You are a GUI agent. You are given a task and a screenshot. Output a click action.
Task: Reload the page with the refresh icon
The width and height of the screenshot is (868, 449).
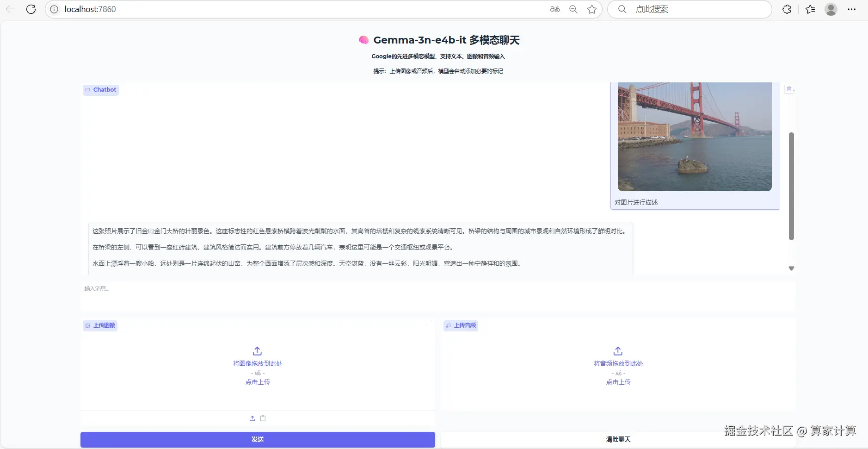point(31,9)
